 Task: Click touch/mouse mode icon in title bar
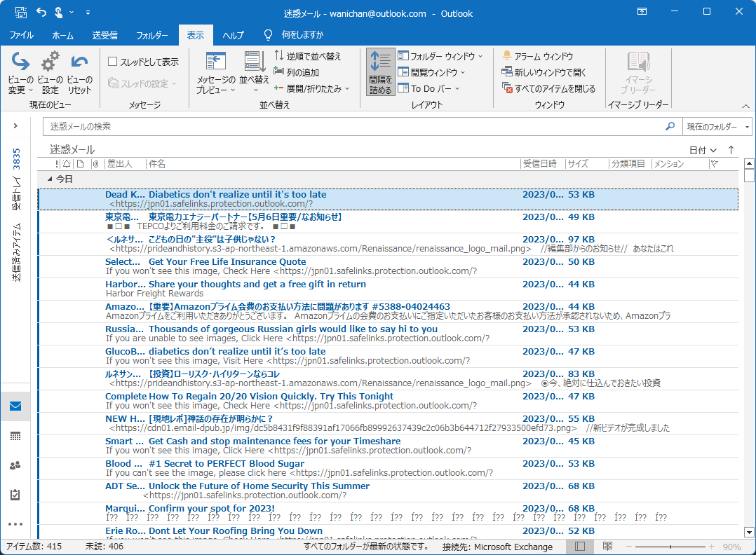pos(58,13)
